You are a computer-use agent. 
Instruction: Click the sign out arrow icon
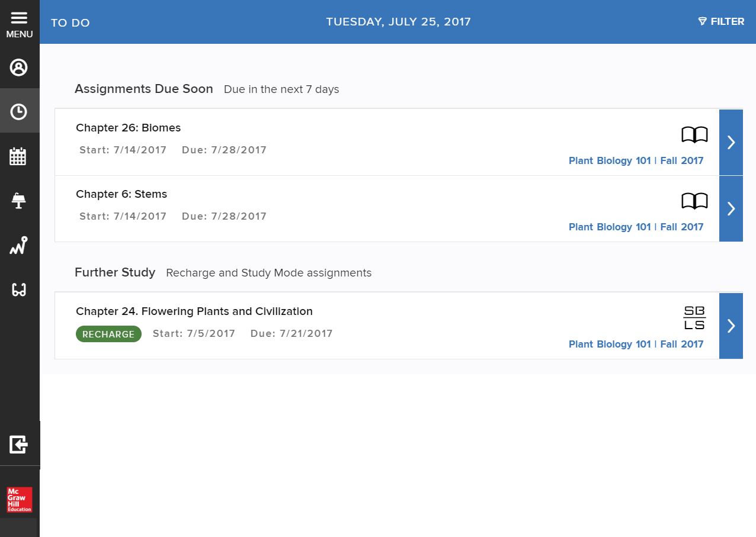(x=19, y=444)
